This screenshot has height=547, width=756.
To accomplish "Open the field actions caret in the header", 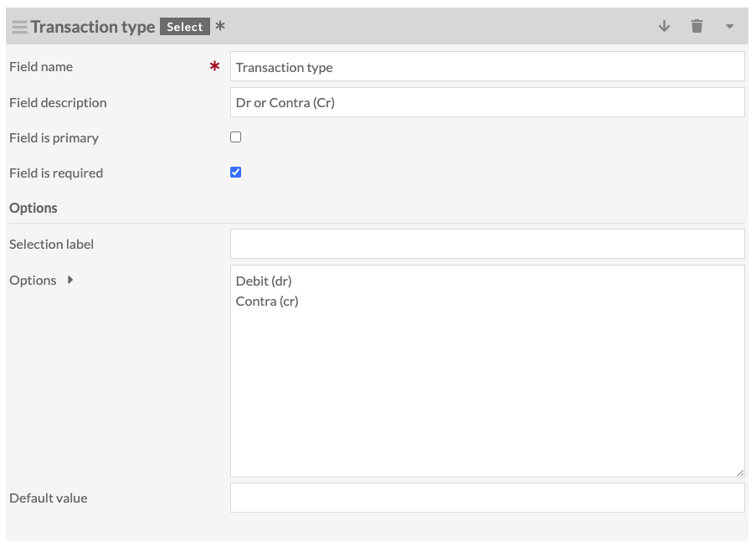I will (729, 26).
